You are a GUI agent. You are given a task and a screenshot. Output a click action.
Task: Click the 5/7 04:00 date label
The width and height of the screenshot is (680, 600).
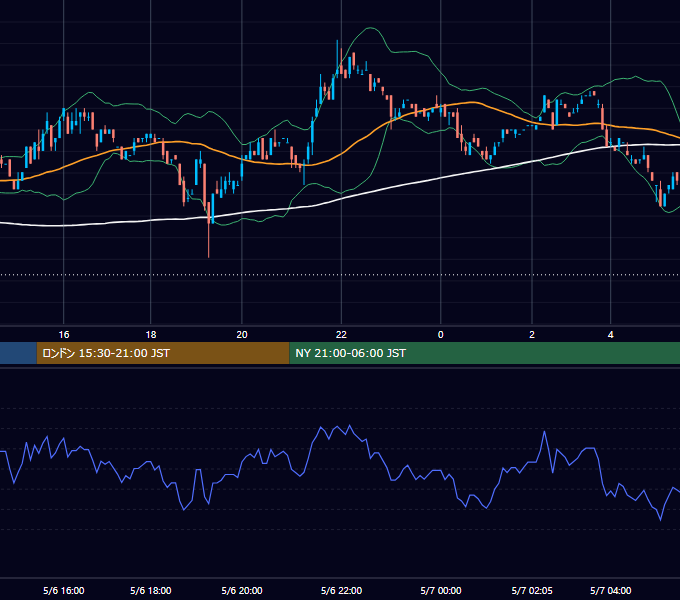(610, 590)
